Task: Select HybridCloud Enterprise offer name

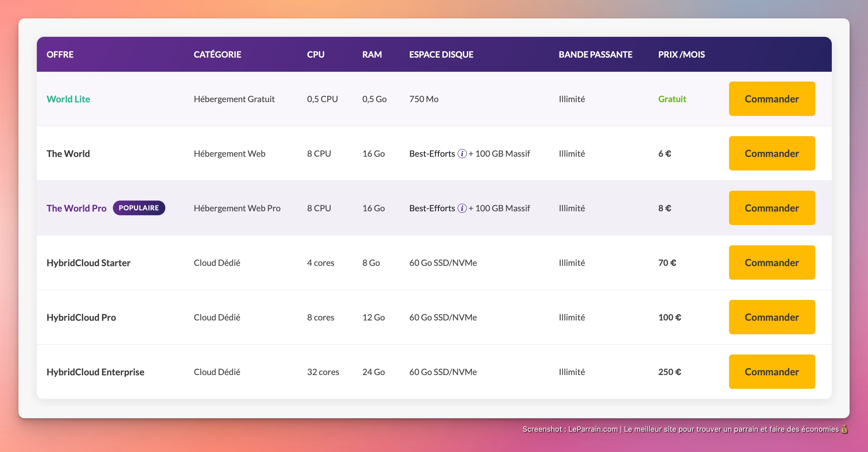Action: point(95,372)
